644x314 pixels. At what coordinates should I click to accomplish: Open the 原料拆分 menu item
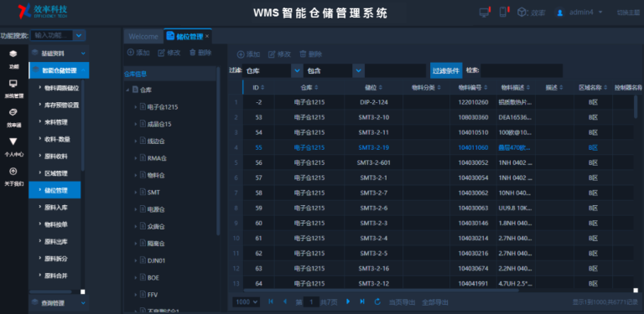pyautogui.click(x=55, y=258)
